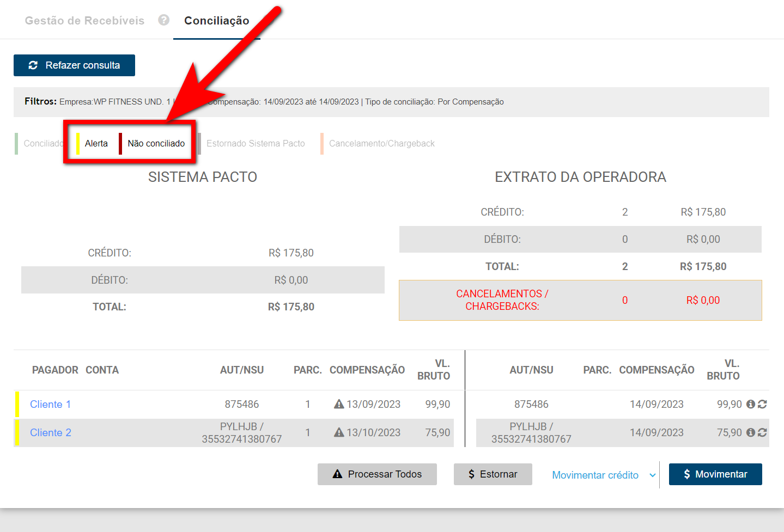Screen dimensions: 784x532
Task: Select the Conciliação tab
Action: [216, 21]
